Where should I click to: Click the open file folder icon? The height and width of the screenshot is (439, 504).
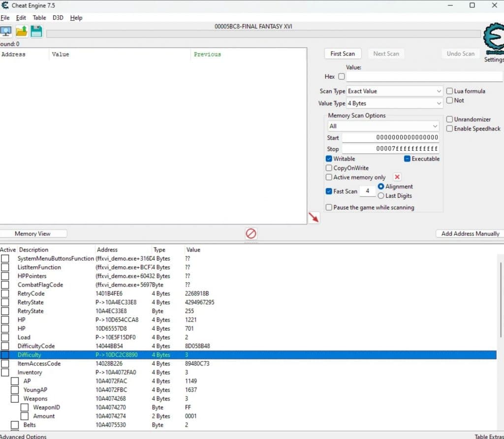click(21, 31)
